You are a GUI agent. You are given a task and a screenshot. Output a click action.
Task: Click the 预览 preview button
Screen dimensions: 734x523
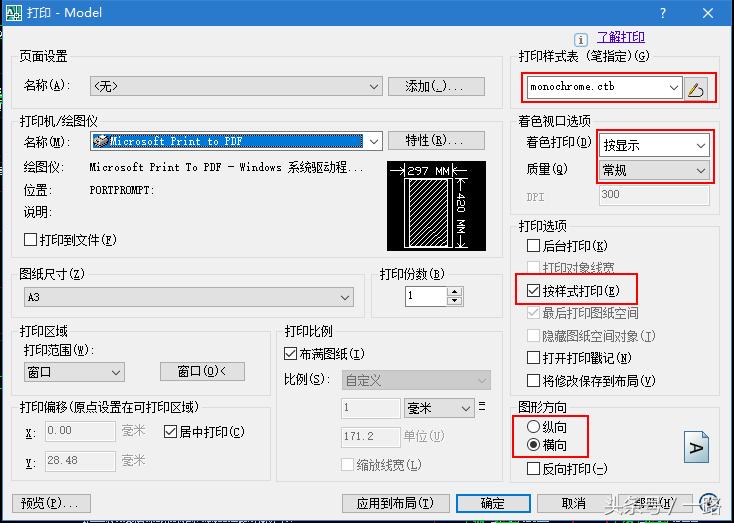click(x=51, y=503)
